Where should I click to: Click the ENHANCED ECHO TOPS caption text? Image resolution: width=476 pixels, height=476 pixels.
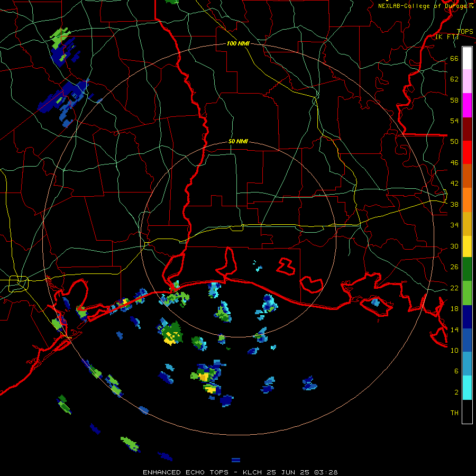186,472
